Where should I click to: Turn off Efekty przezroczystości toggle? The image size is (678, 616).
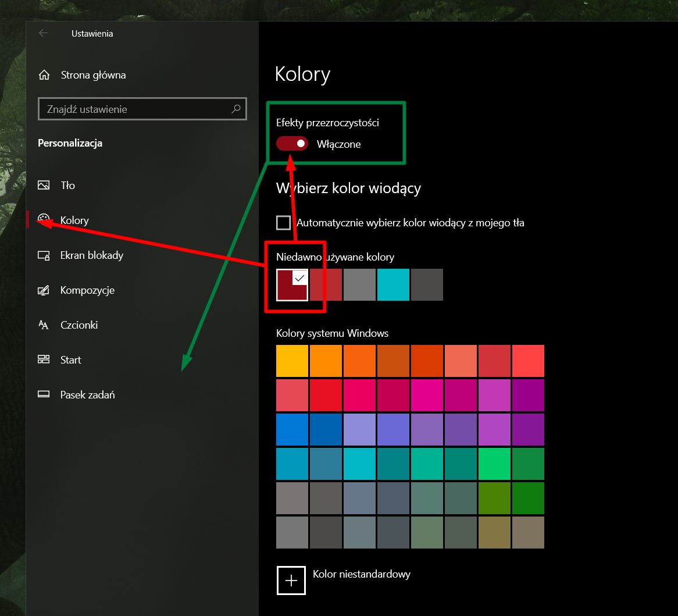coord(292,144)
